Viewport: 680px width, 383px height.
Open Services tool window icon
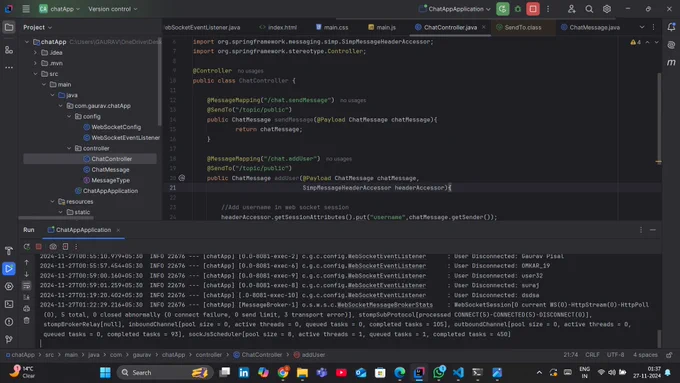click(x=9, y=286)
